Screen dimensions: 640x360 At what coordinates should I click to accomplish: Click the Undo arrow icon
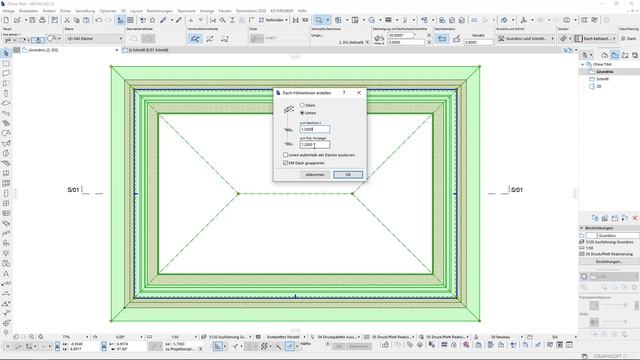tap(99, 20)
